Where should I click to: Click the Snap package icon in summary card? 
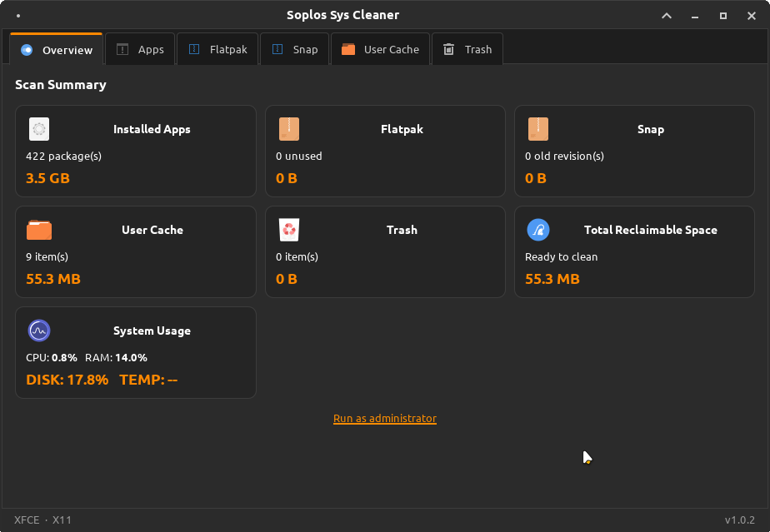click(537, 129)
